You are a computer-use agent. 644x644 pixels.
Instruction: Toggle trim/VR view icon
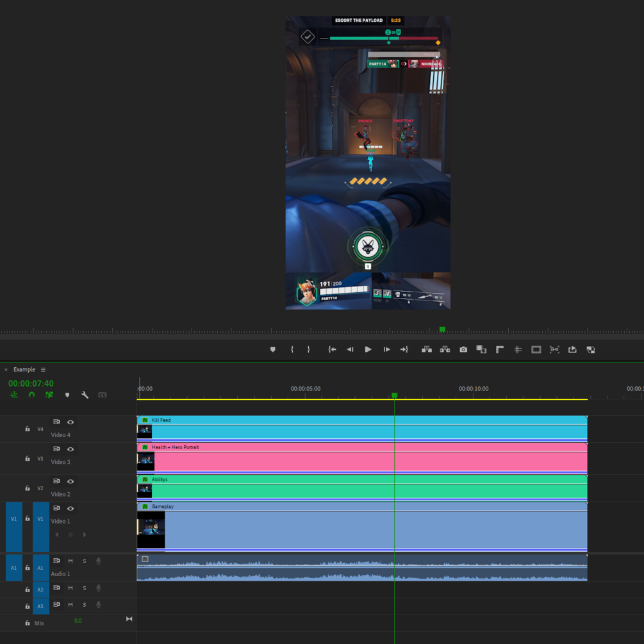pyautogui.click(x=554, y=349)
